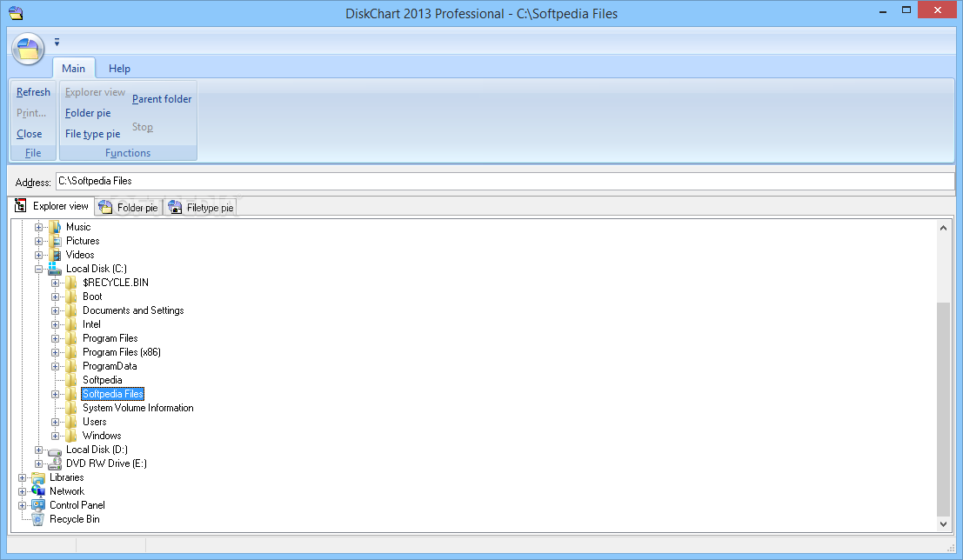Click the Program Files (x86) folder icon
The height and width of the screenshot is (560, 963).
72,352
